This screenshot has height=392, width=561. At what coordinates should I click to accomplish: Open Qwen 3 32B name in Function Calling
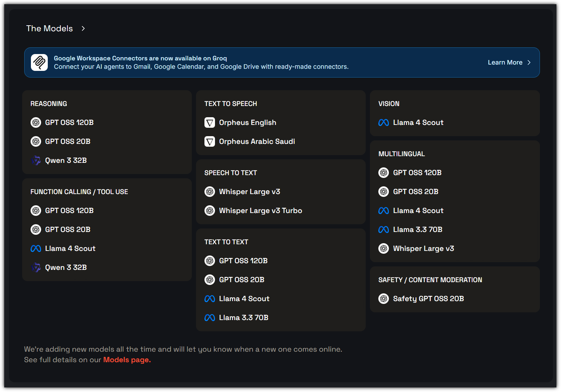point(66,267)
